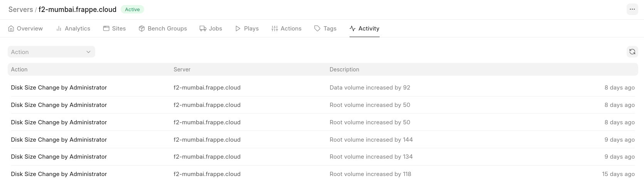Viewport: 644px width, 188px height.
Task: Expand the Action filter dropdown
Action: (x=51, y=52)
